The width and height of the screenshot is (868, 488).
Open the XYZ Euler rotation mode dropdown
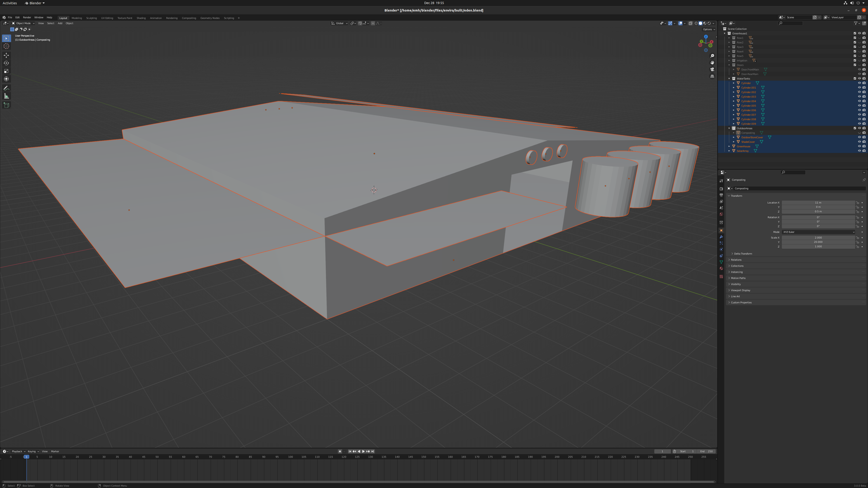[x=818, y=232]
